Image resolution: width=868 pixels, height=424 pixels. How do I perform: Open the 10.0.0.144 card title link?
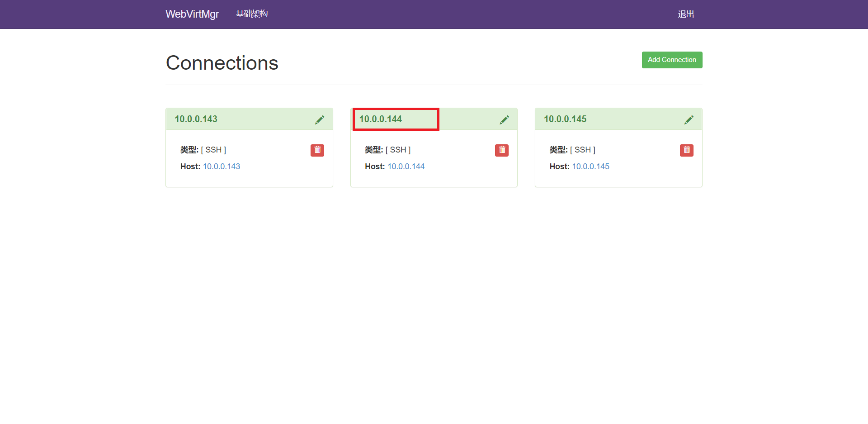pyautogui.click(x=380, y=119)
